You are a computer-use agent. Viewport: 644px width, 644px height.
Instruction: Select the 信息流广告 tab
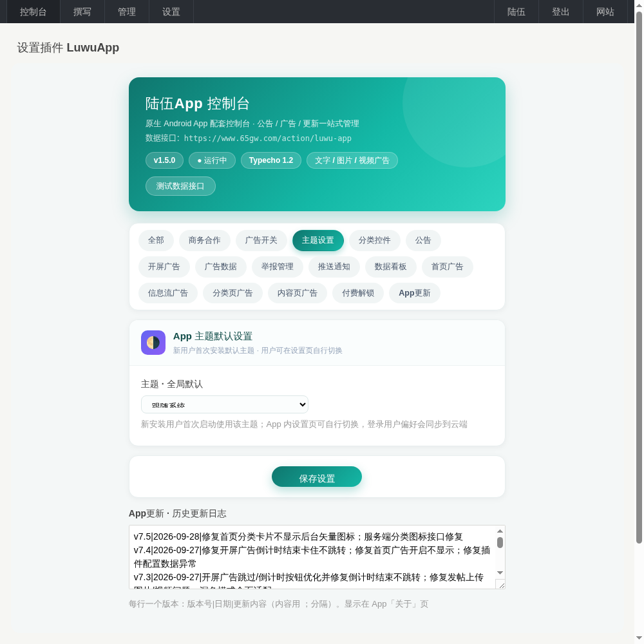[168, 293]
